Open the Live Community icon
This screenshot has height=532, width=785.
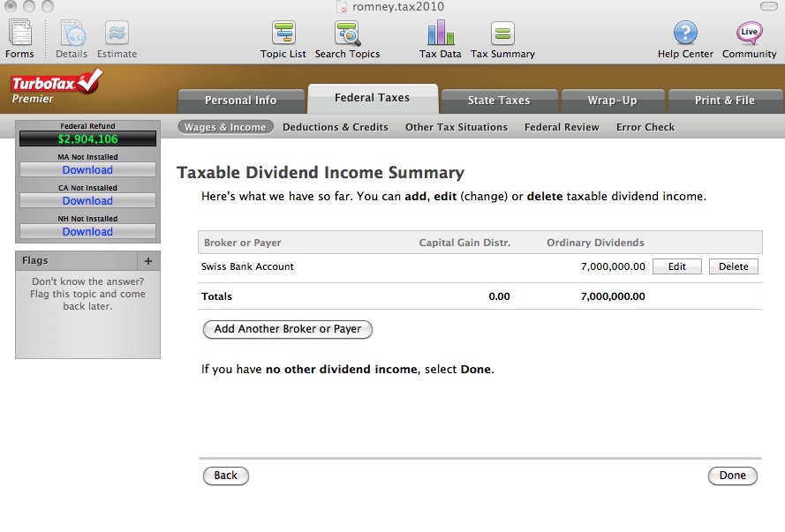[749, 33]
